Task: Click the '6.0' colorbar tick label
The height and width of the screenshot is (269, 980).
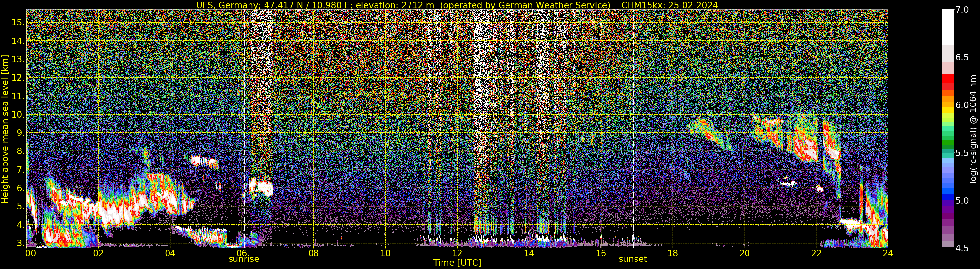Action: 962,105
